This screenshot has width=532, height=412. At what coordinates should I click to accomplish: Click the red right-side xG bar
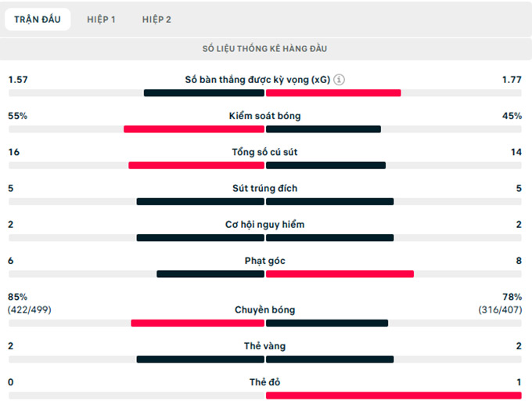pos(333,93)
